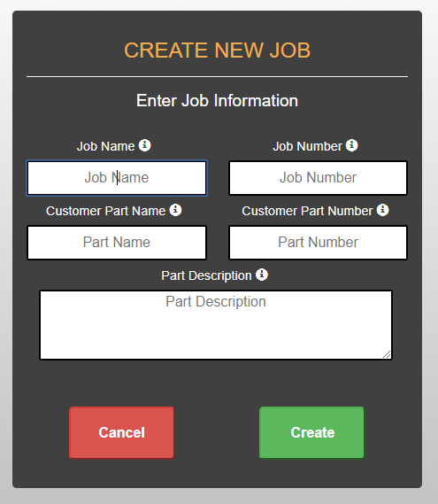Open the Customer Part Number info icon
Viewport: 438px width, 504px height.
pos(382,210)
